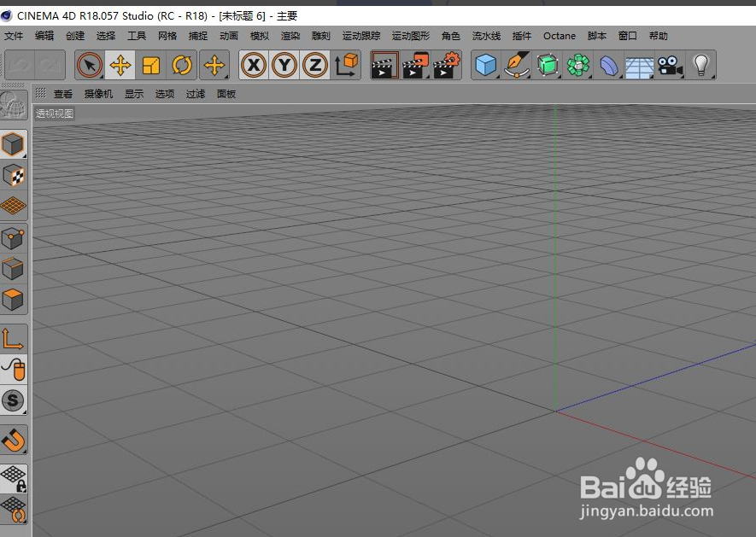This screenshot has height=537, width=756.
Task: Open the 选择 menu
Action: [x=106, y=36]
